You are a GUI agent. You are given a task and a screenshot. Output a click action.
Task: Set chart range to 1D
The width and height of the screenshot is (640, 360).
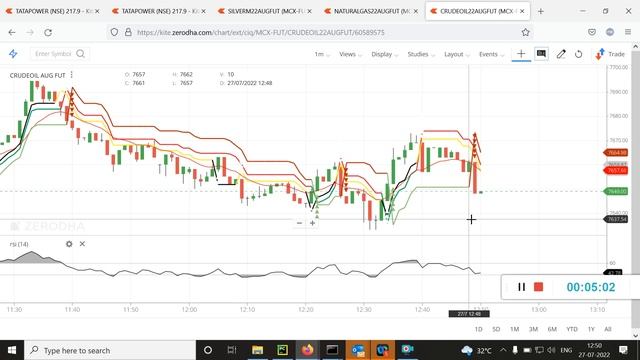(478, 329)
